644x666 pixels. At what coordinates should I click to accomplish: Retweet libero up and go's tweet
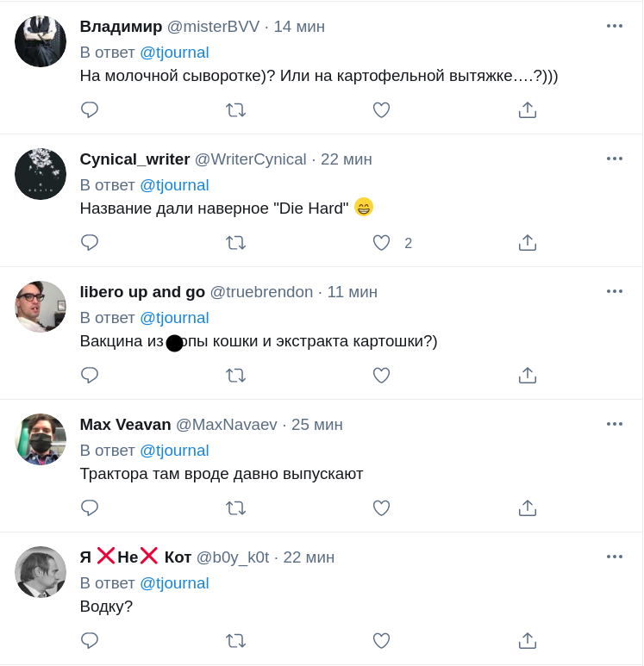pyautogui.click(x=235, y=376)
